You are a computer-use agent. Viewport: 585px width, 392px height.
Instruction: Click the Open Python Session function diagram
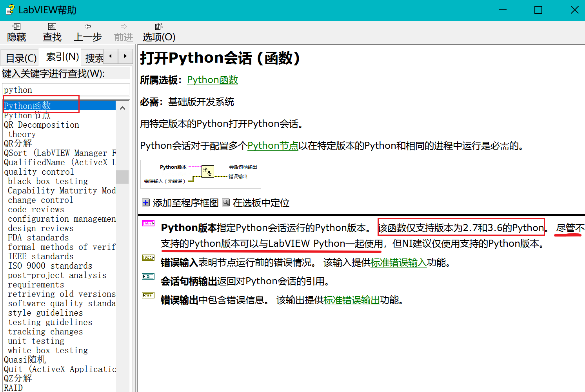200,174
